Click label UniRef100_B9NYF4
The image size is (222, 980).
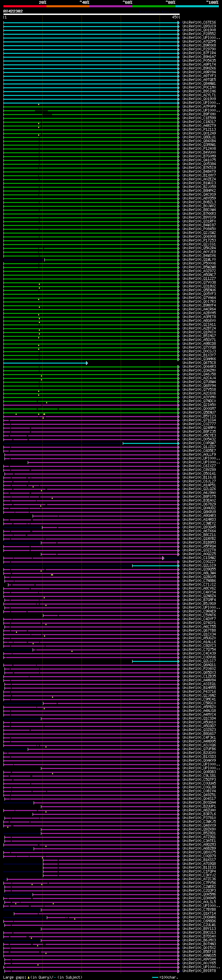(x=199, y=306)
